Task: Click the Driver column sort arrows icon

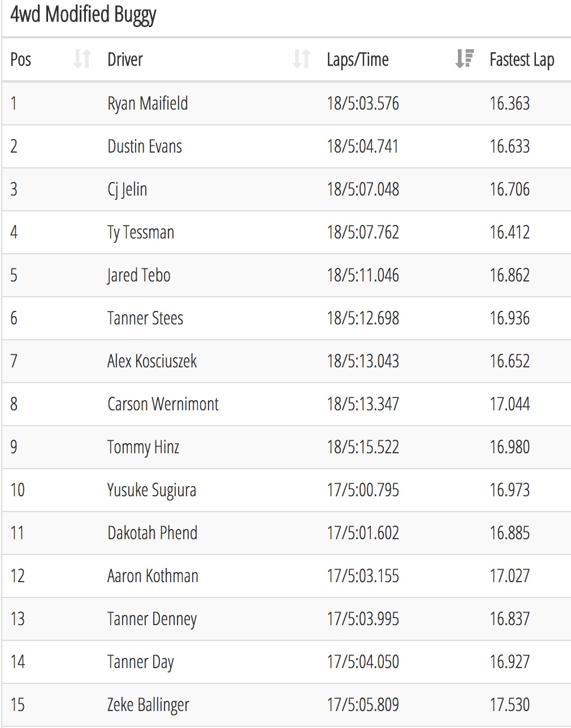Action: tap(301, 59)
